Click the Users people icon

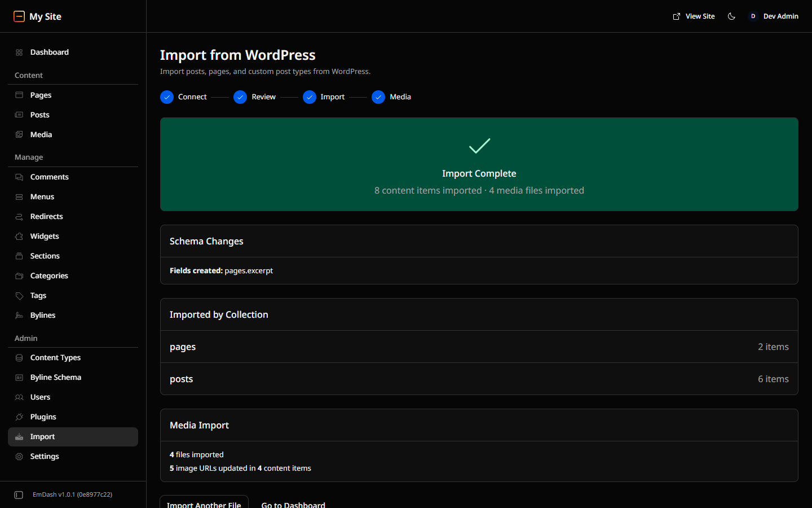(19, 397)
